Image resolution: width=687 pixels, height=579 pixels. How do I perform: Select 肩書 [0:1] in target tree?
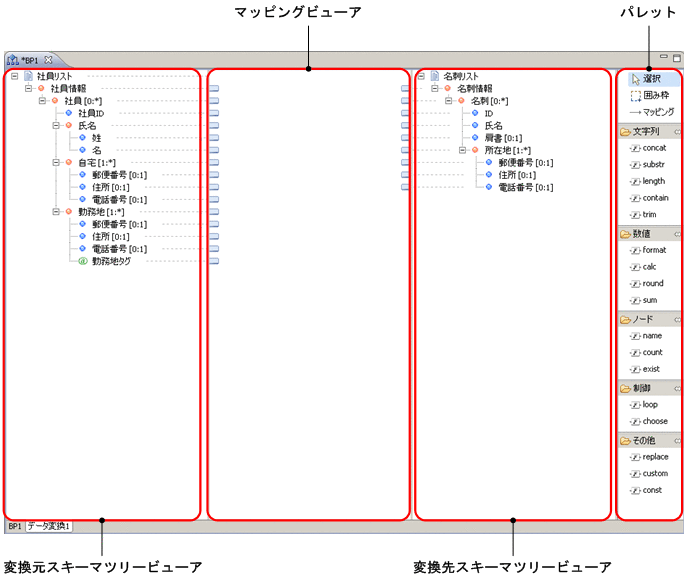click(x=503, y=138)
